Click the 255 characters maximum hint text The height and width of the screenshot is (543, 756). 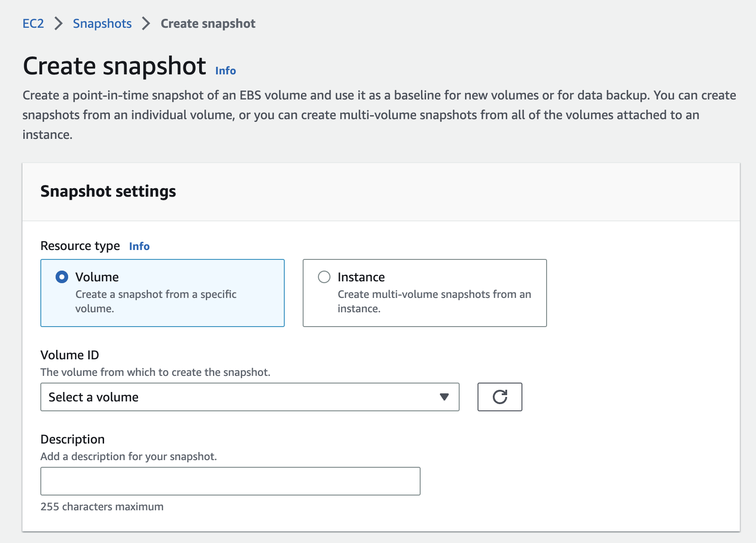click(102, 507)
